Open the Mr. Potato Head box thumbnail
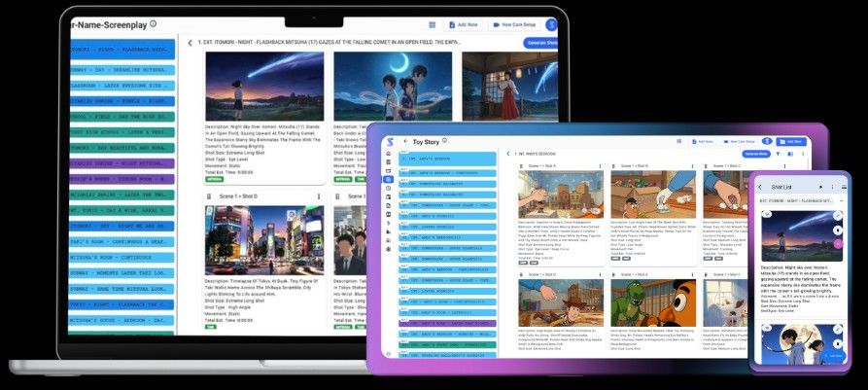 click(653, 195)
